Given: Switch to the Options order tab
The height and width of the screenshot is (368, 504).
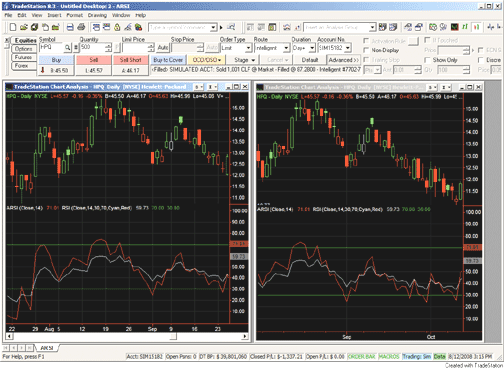Looking at the screenshot, I should (x=23, y=49).
